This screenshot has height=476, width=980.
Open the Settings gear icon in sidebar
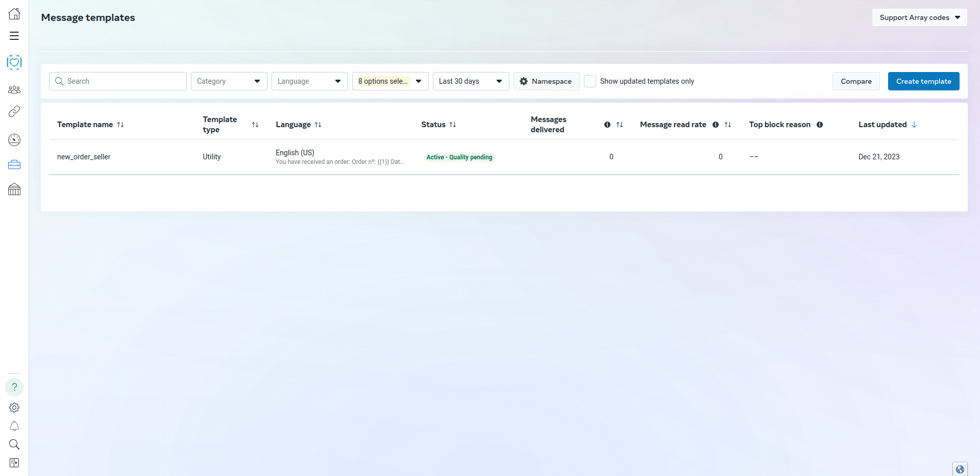coord(14,408)
